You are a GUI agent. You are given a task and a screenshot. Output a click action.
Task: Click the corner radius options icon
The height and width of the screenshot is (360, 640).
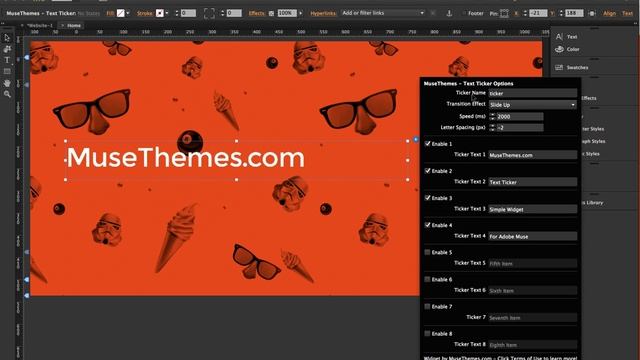[x=209, y=13]
